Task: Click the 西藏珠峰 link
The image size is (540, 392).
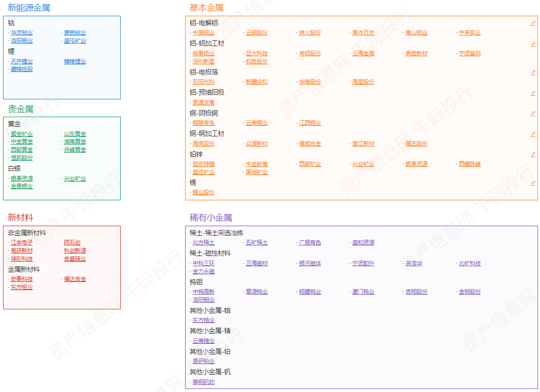Action: coord(470,164)
